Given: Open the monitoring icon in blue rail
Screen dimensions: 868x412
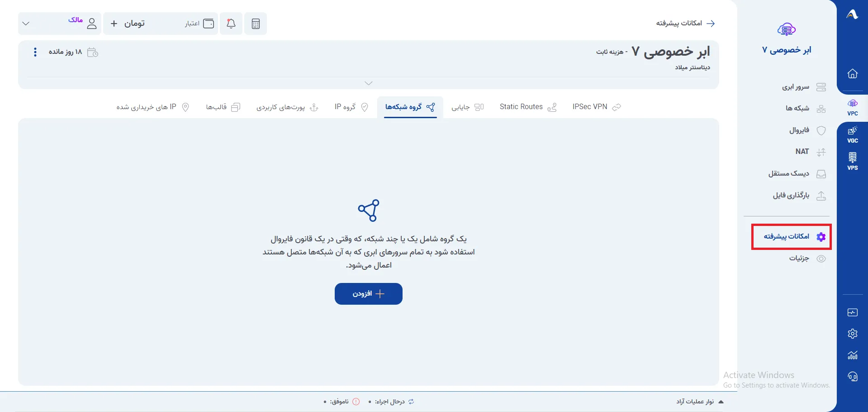Looking at the screenshot, I should pos(852,312).
